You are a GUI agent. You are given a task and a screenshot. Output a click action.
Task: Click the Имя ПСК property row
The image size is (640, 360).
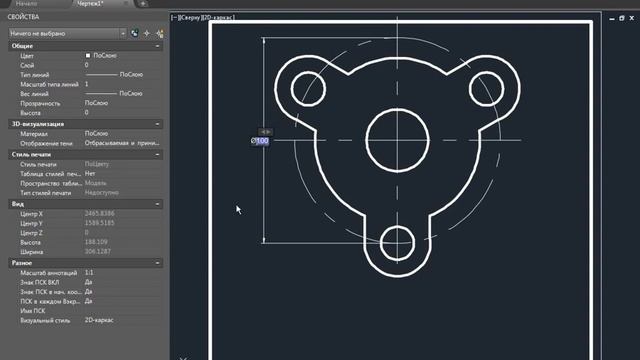click(x=86, y=311)
